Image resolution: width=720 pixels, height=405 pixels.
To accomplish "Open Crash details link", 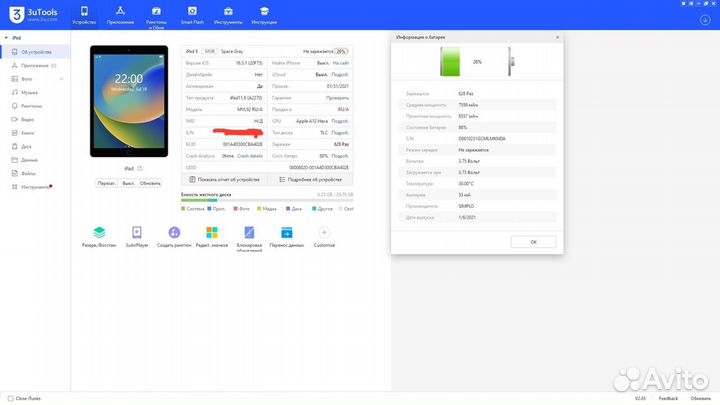I will [250, 156].
